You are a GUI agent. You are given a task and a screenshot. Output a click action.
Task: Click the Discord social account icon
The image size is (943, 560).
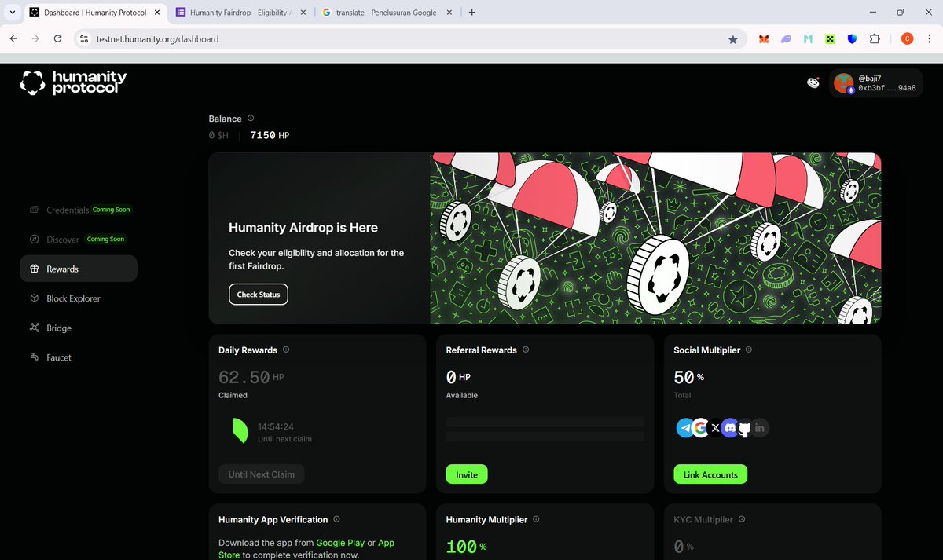(730, 428)
